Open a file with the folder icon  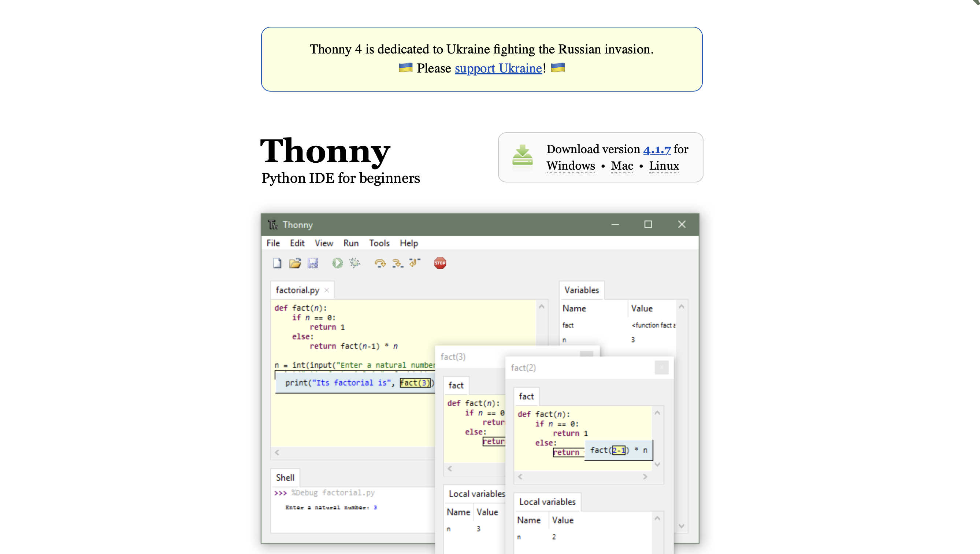point(295,263)
